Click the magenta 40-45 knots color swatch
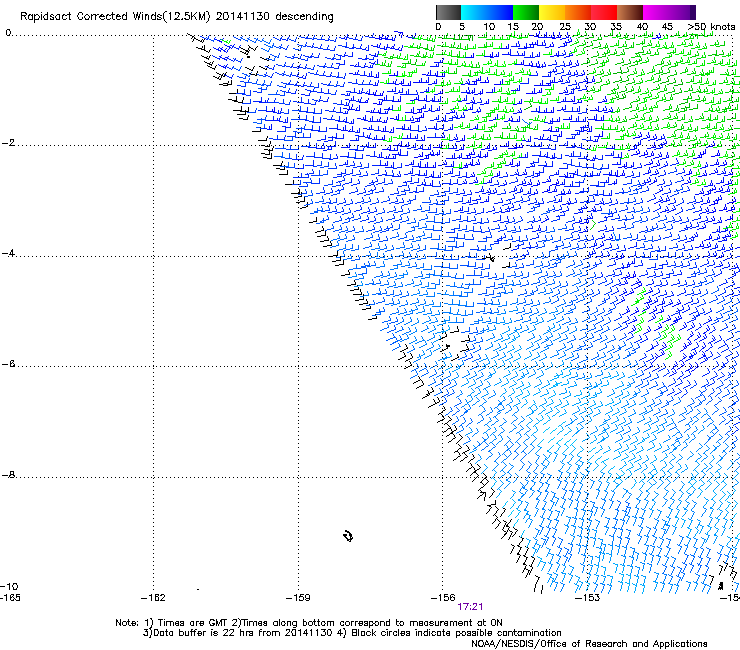The height and width of the screenshot is (650, 740). coord(656,12)
